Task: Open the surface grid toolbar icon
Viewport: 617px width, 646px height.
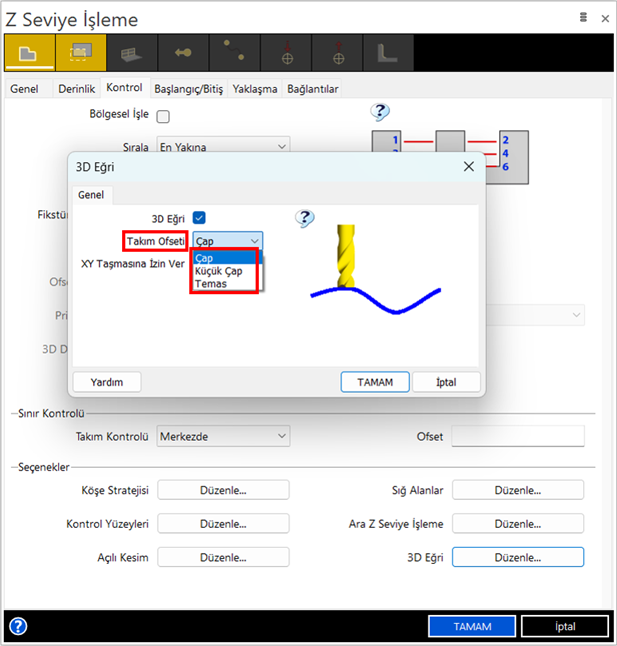Action: (x=132, y=53)
